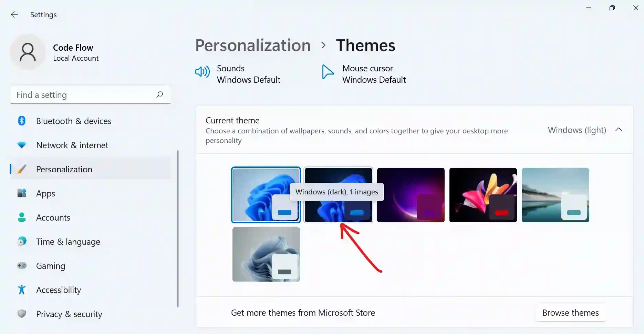This screenshot has width=644, height=334.
Task: Click the Get more themes from Microsoft Store text
Action: pyautogui.click(x=303, y=313)
